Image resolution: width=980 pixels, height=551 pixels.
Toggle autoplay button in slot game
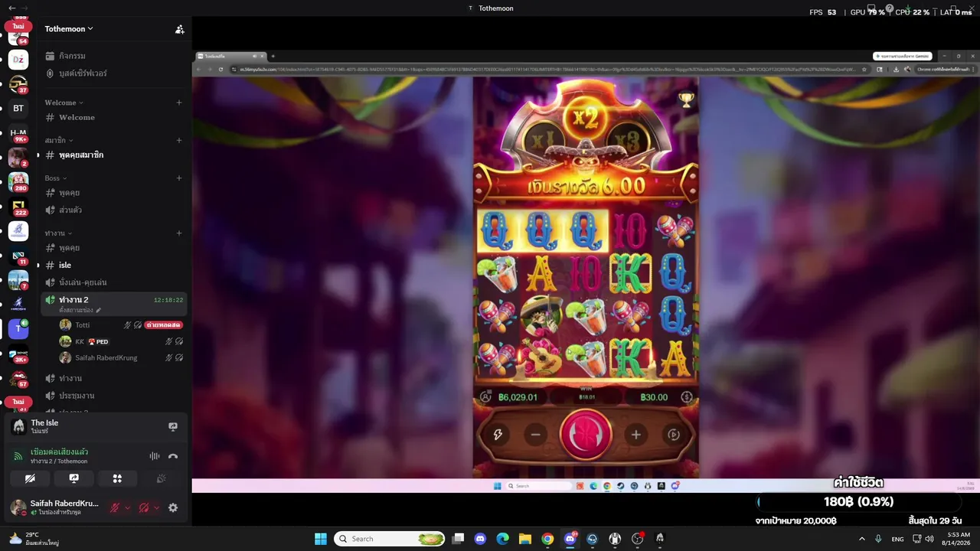pos(674,435)
